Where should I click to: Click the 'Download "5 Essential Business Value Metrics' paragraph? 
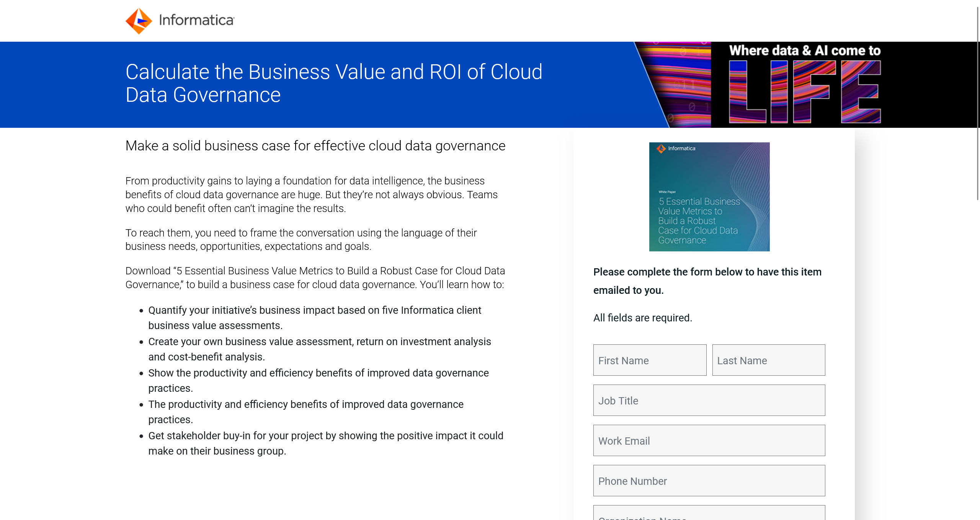point(315,277)
